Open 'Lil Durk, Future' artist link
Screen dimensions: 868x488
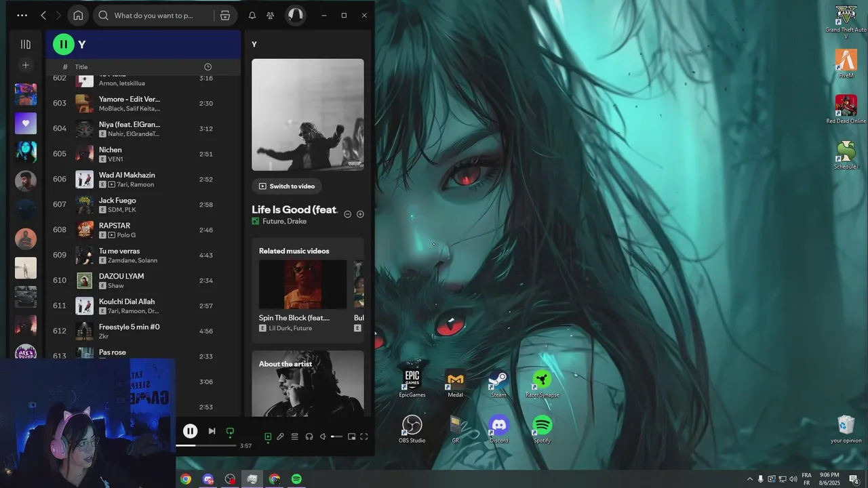click(290, 328)
